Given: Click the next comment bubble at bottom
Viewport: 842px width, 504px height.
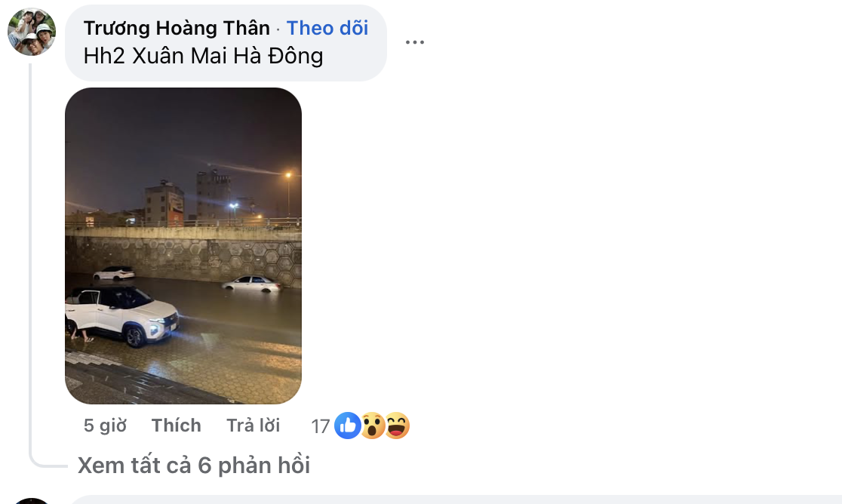Looking at the screenshot, I should point(456,499).
